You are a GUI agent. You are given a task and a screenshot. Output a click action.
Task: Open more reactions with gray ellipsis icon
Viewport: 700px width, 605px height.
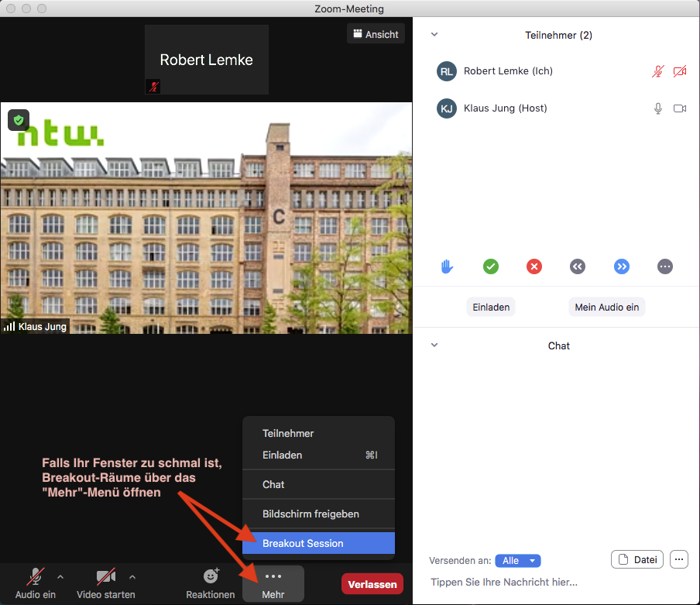(x=664, y=266)
